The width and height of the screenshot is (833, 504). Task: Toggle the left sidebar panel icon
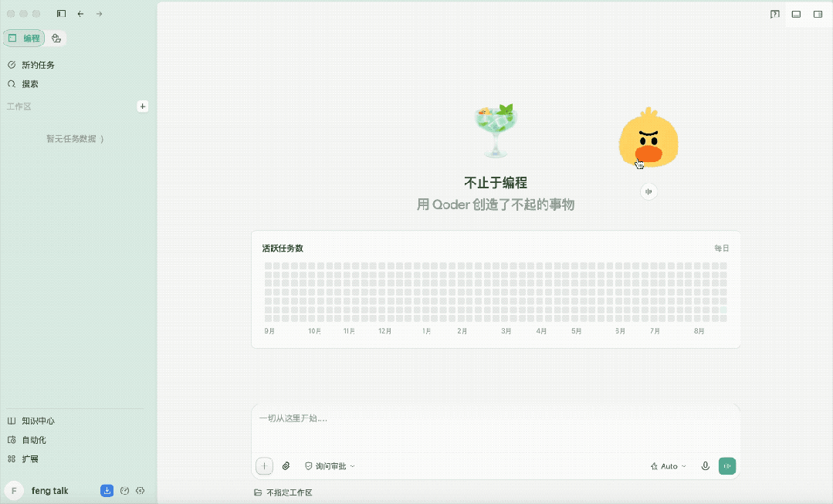tap(61, 14)
